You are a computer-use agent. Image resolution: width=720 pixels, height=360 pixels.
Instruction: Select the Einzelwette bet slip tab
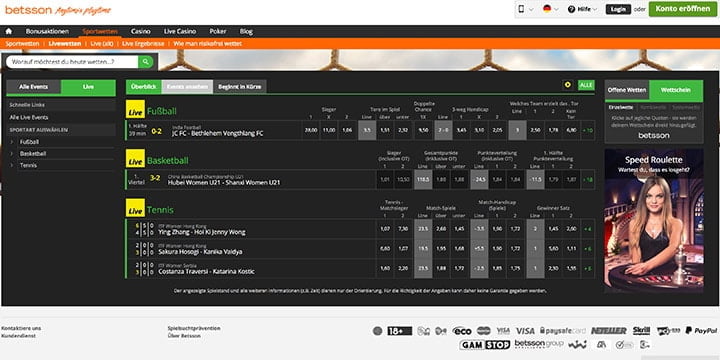(x=621, y=107)
